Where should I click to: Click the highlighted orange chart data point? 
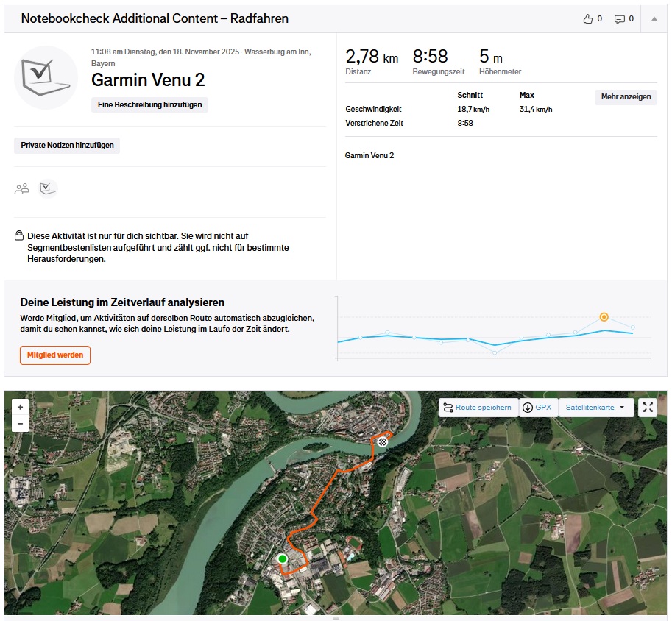tap(604, 317)
